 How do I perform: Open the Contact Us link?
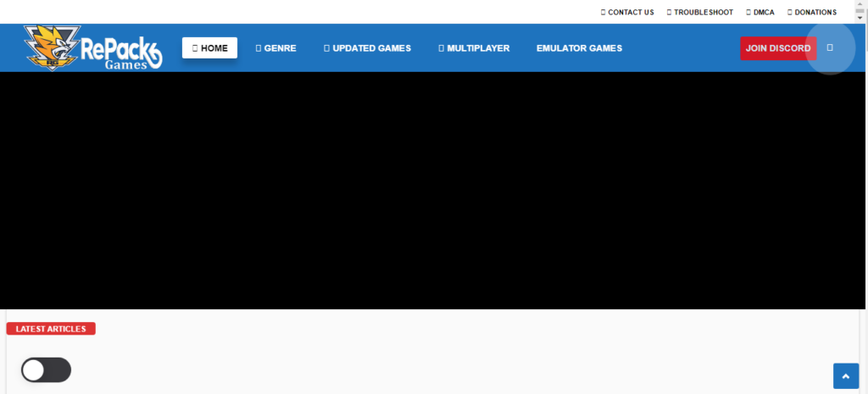[627, 12]
